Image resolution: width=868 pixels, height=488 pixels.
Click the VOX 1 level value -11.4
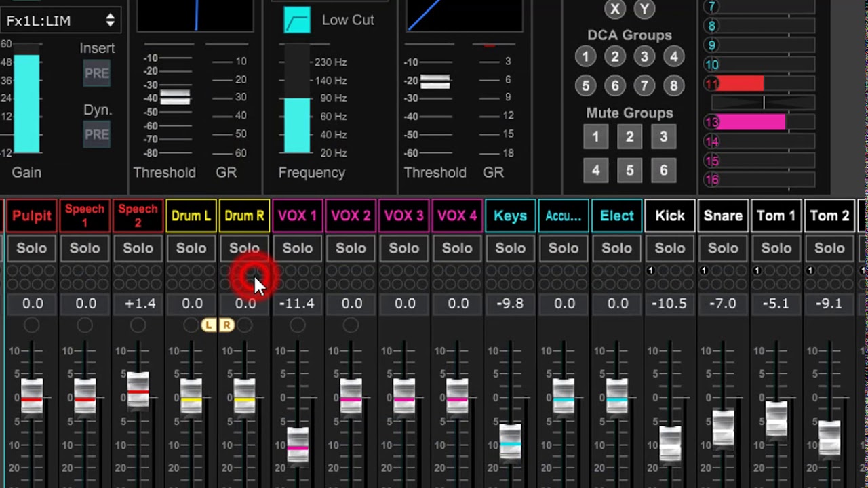[298, 304]
